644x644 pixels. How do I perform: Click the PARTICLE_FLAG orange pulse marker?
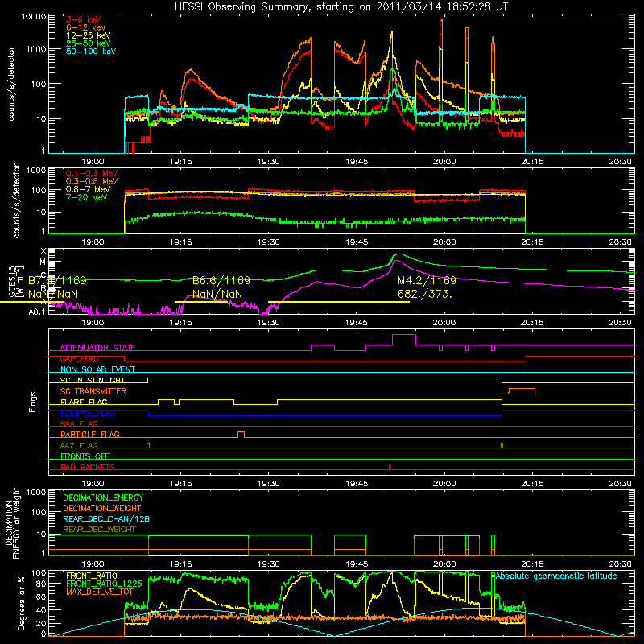pyautogui.click(x=241, y=435)
